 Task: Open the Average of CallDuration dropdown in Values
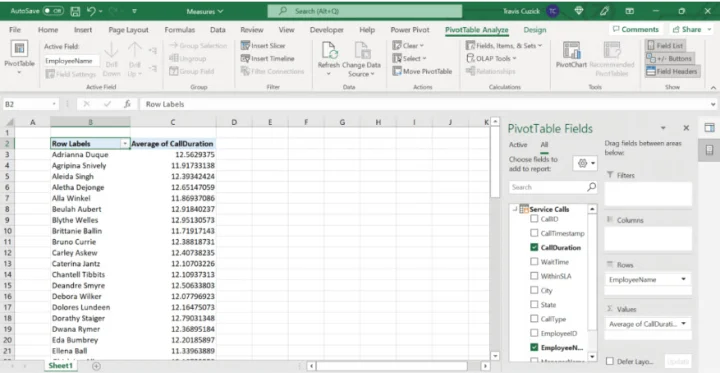tap(683, 324)
